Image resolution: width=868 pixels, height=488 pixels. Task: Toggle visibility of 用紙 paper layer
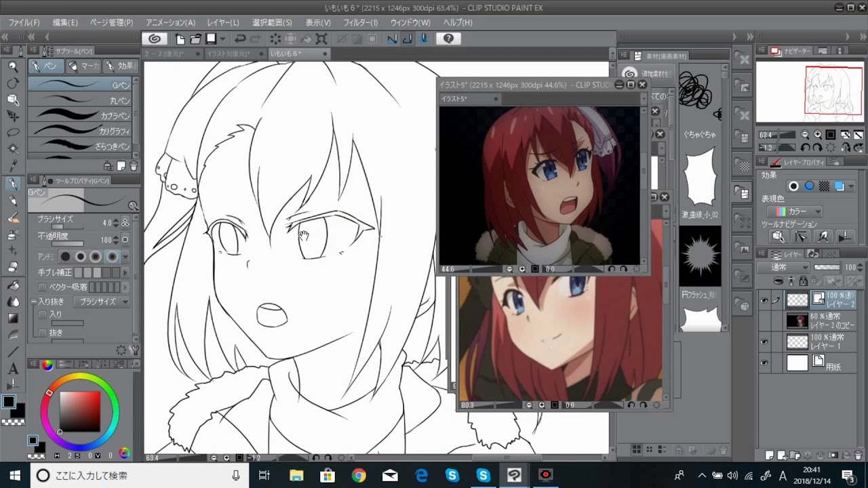point(765,363)
